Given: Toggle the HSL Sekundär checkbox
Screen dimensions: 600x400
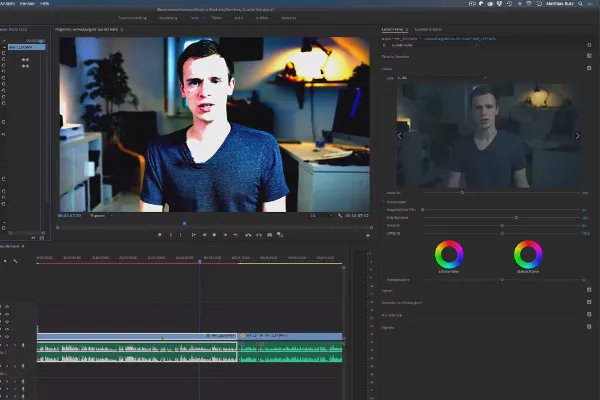Looking at the screenshot, I should tap(589, 314).
